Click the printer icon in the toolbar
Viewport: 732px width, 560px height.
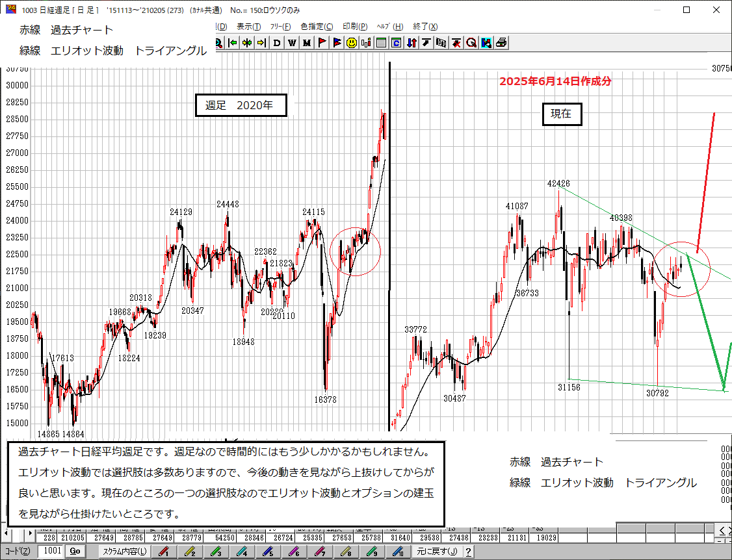(501, 43)
